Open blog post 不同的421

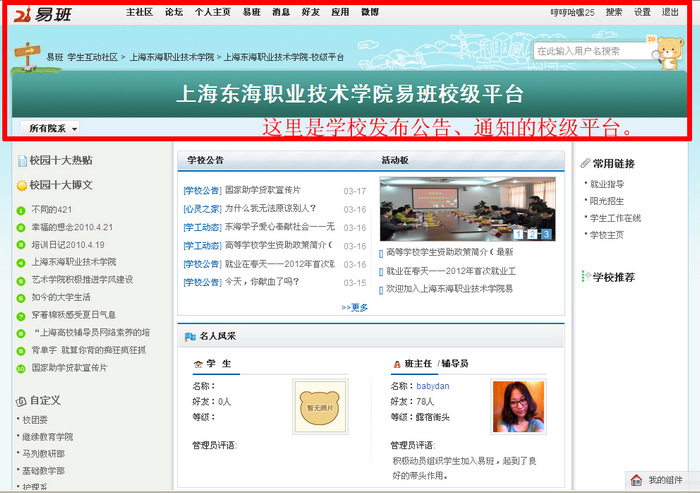pos(52,210)
